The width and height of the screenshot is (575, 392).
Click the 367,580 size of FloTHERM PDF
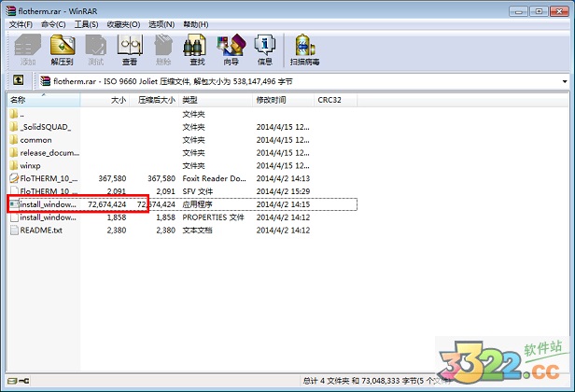click(x=112, y=178)
